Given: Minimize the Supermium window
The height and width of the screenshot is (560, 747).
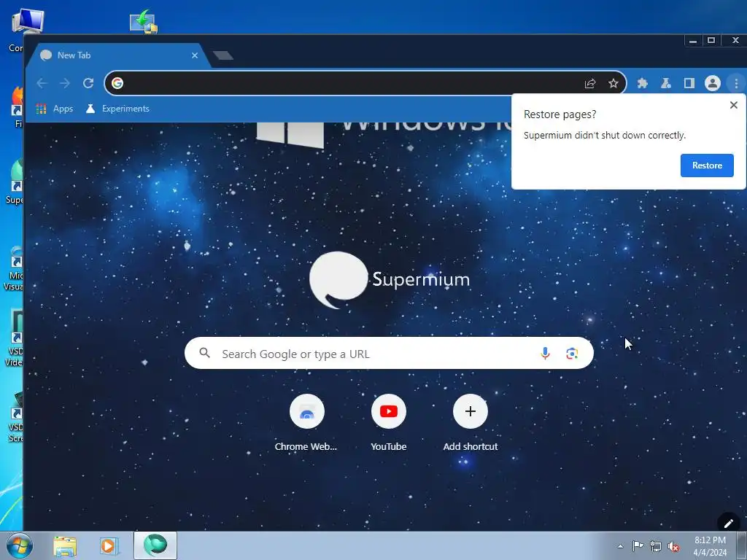Looking at the screenshot, I should tap(693, 41).
